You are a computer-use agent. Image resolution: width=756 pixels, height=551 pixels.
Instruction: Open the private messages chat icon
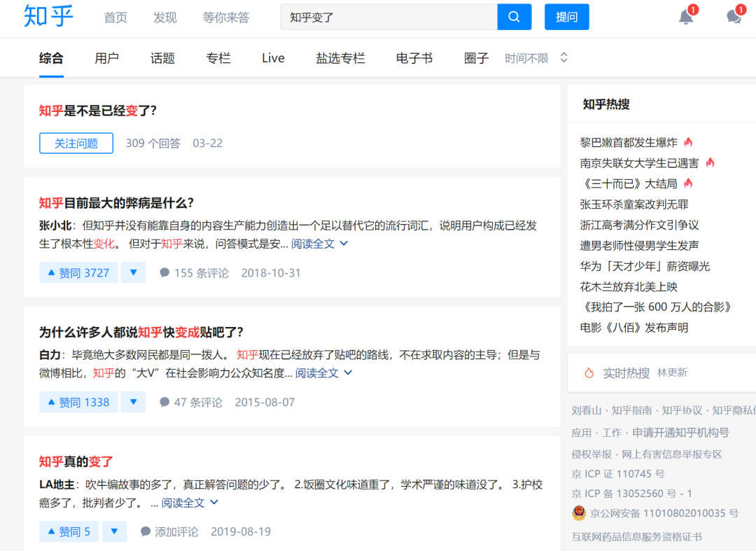pos(734,17)
